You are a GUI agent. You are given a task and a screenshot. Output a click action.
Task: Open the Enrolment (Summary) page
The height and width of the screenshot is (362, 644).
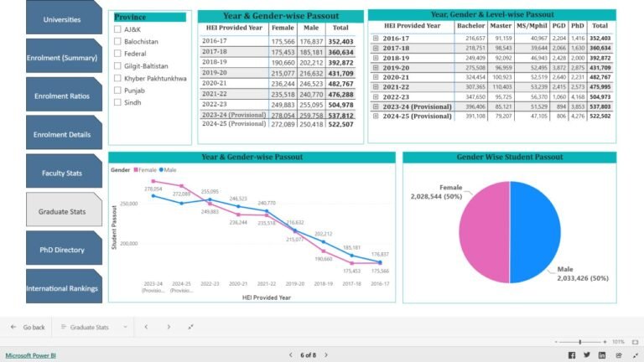tap(64, 56)
